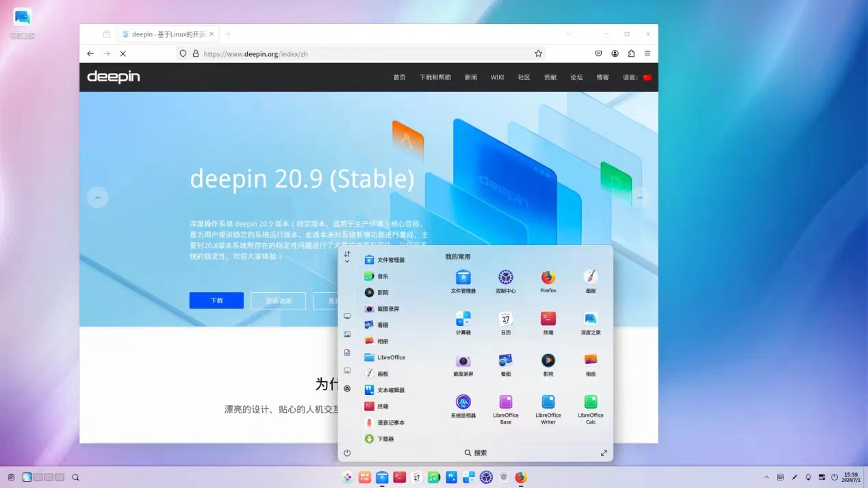Viewport: 868px width, 488px height.
Task: Open 文件管理器 in the 我的常用 grid
Action: tap(463, 281)
